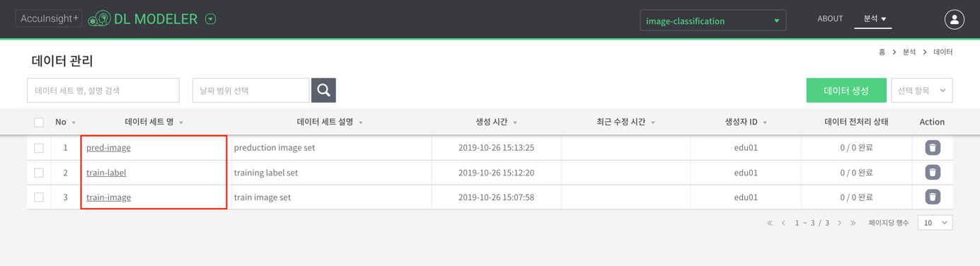Click the next page arrow
980x266 pixels.
[840, 223]
